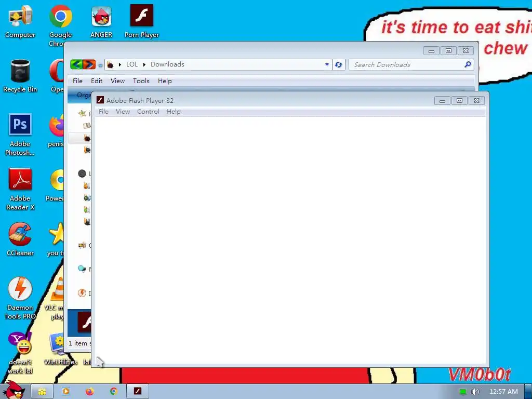Switch to Flash Player taskbar button
The height and width of the screenshot is (399, 532).
[137, 392]
